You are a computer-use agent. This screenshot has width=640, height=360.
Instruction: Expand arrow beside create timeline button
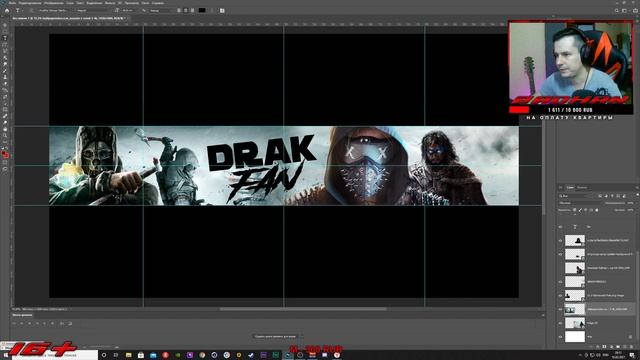[x=302, y=336]
